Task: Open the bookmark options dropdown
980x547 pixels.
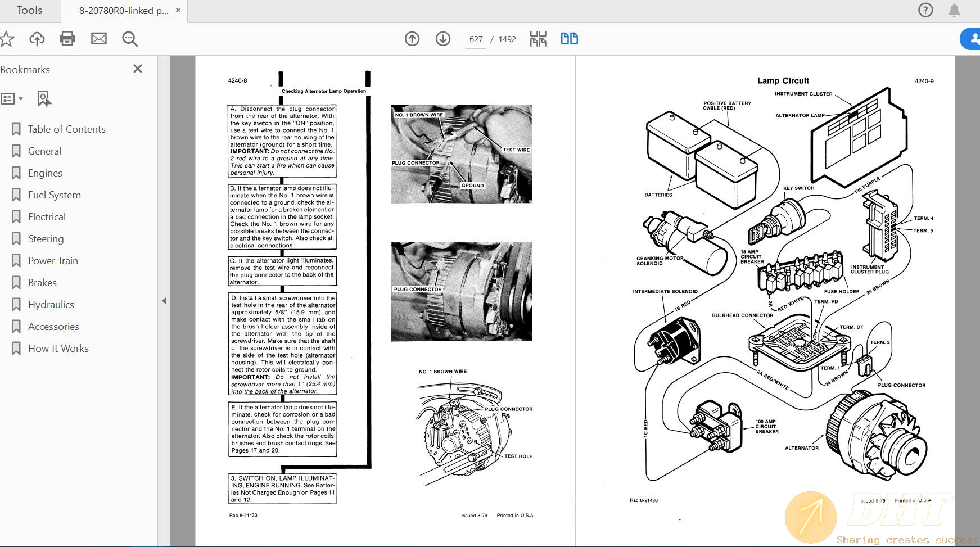Action: pos(12,98)
